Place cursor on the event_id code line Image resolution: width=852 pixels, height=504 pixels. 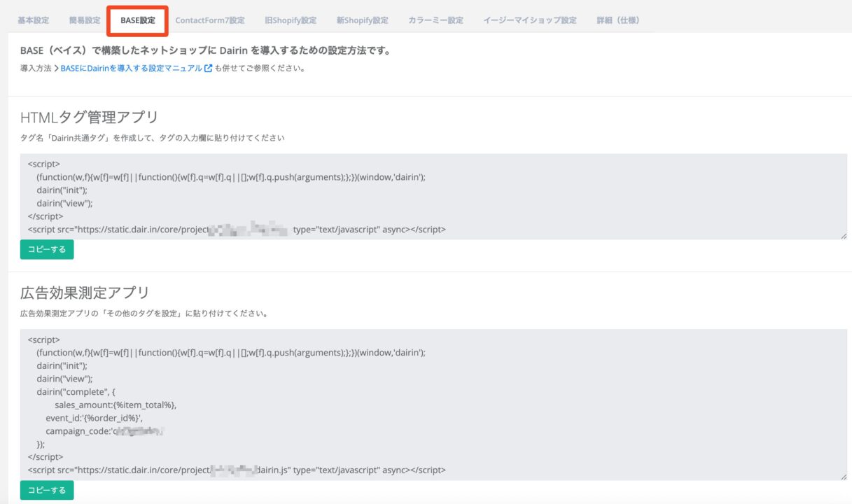tap(95, 418)
